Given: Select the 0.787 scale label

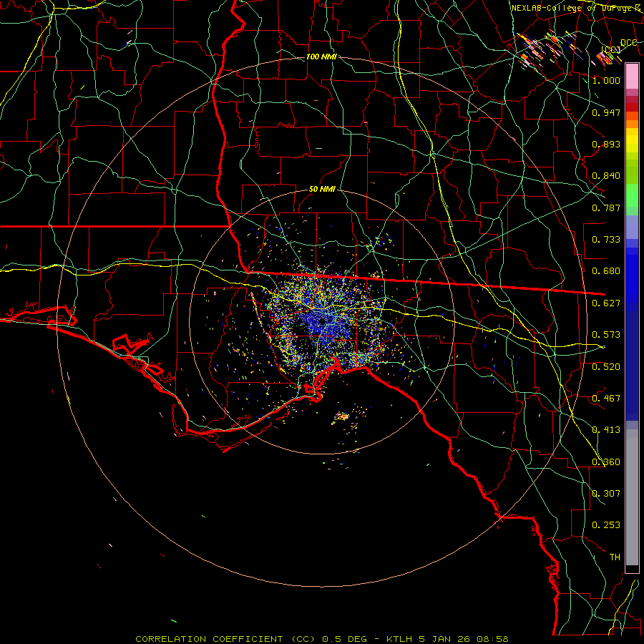Looking at the screenshot, I should point(606,208).
